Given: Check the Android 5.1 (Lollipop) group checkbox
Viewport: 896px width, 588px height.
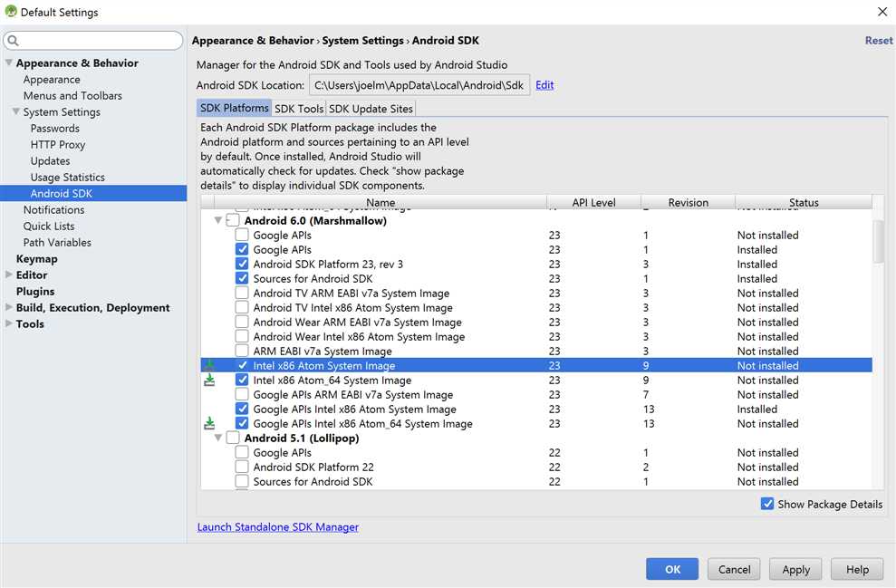Looking at the screenshot, I should tap(233, 438).
